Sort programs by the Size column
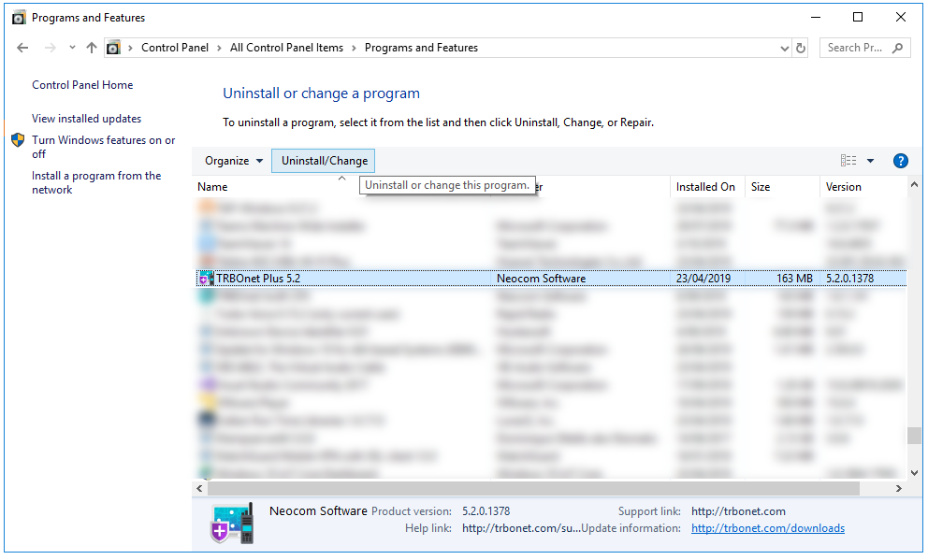Image resolution: width=928 pixels, height=560 pixels. tap(761, 187)
